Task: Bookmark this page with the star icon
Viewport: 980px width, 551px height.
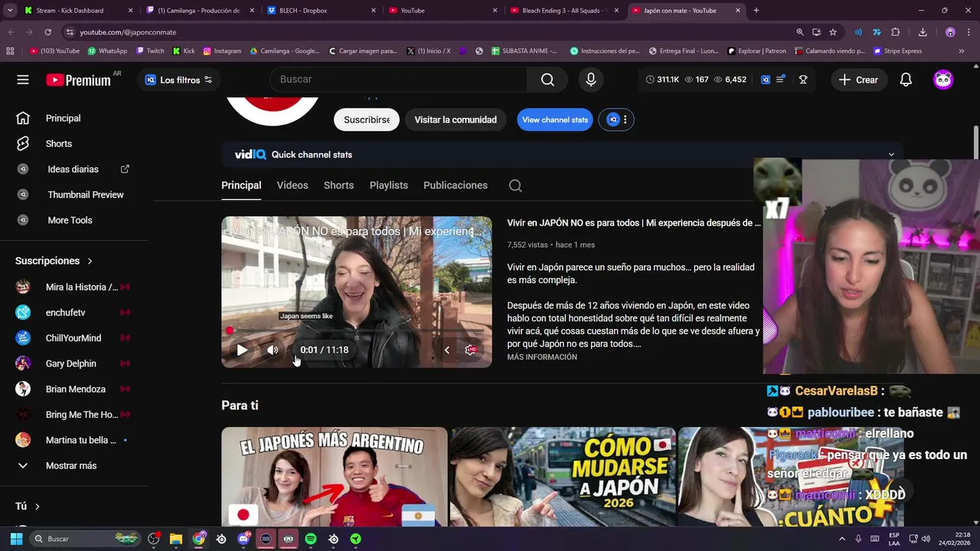Action: coord(833,32)
